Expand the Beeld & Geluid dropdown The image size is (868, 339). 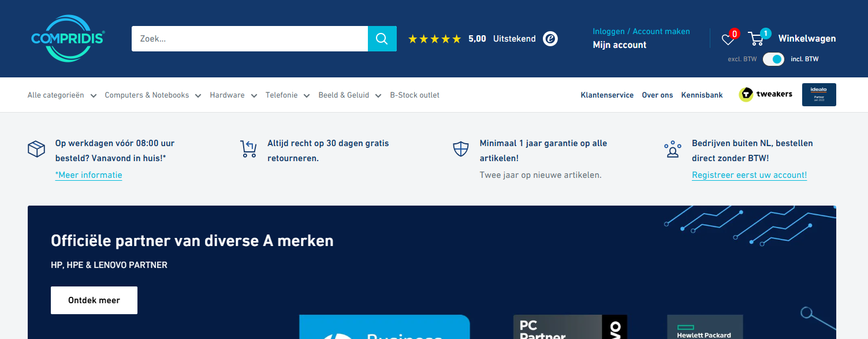point(344,95)
